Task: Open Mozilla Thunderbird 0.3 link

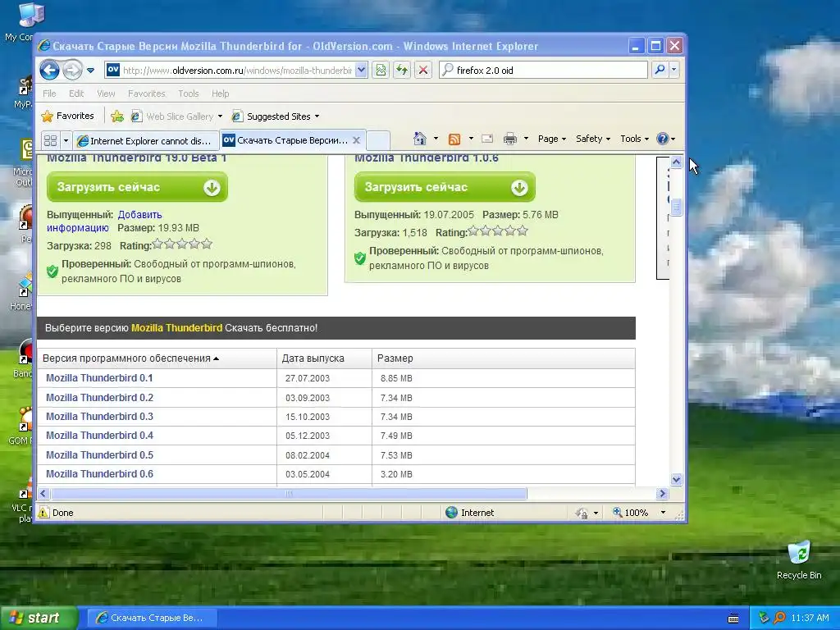Action: tap(99, 417)
